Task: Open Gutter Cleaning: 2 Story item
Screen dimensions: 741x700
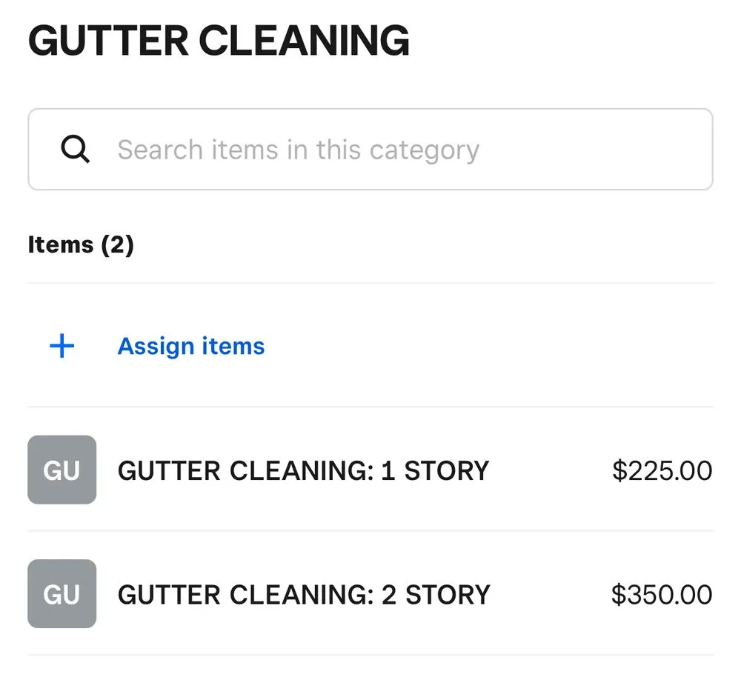Action: click(304, 594)
